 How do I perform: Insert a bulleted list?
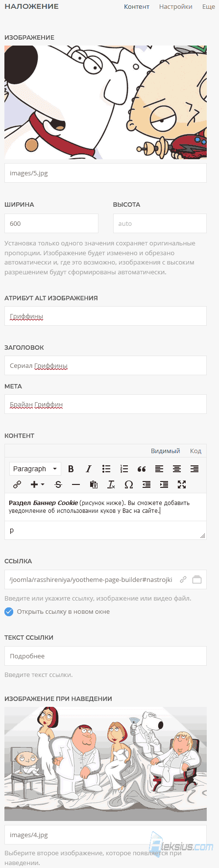coord(106,469)
